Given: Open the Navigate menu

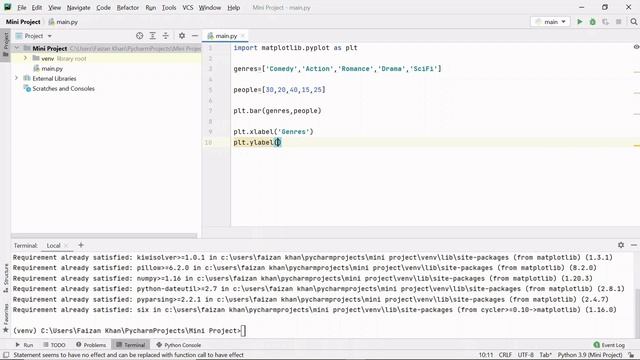Looking at the screenshot, I should [x=78, y=7].
